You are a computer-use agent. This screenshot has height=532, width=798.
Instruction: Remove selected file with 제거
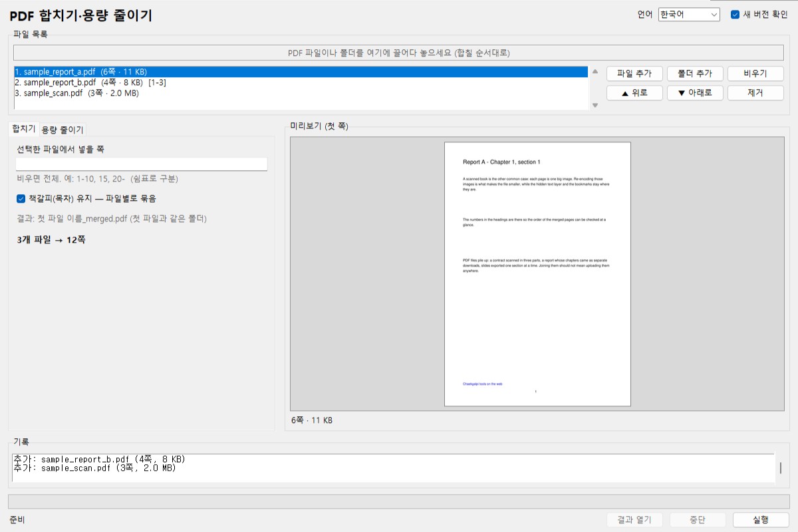755,93
